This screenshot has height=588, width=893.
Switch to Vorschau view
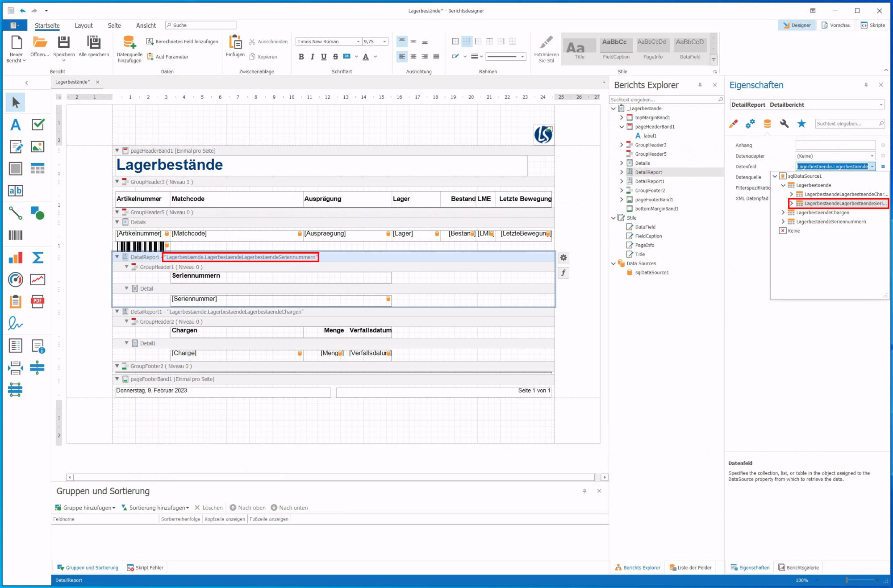(836, 25)
